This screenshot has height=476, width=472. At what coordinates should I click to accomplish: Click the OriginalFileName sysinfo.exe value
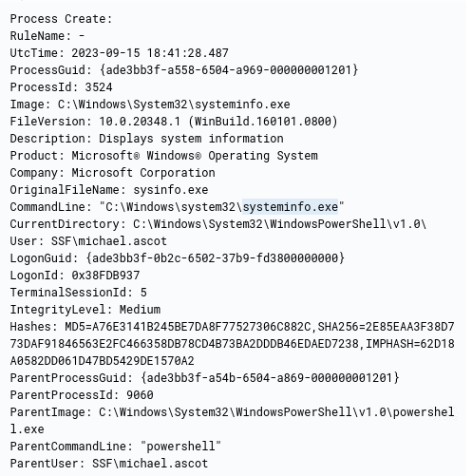tap(171, 190)
